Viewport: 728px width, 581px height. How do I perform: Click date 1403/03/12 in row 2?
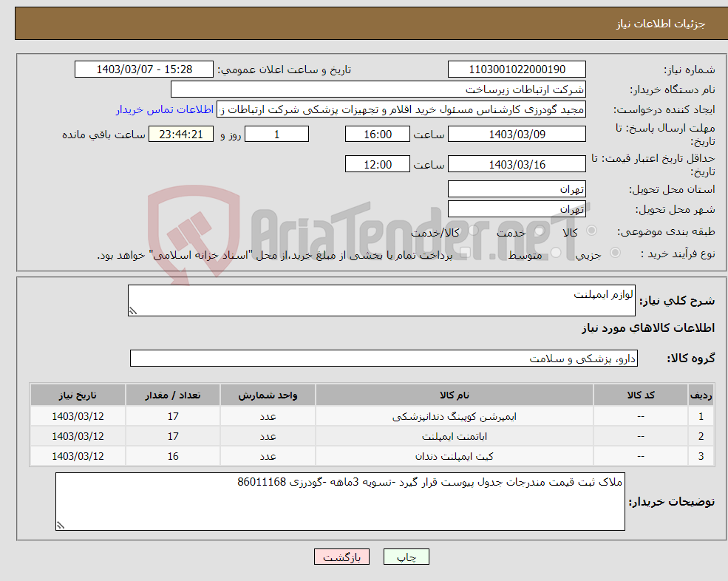click(x=78, y=437)
